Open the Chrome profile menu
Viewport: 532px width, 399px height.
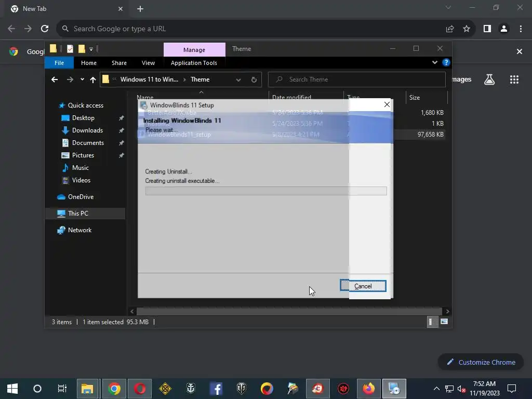coord(504,29)
